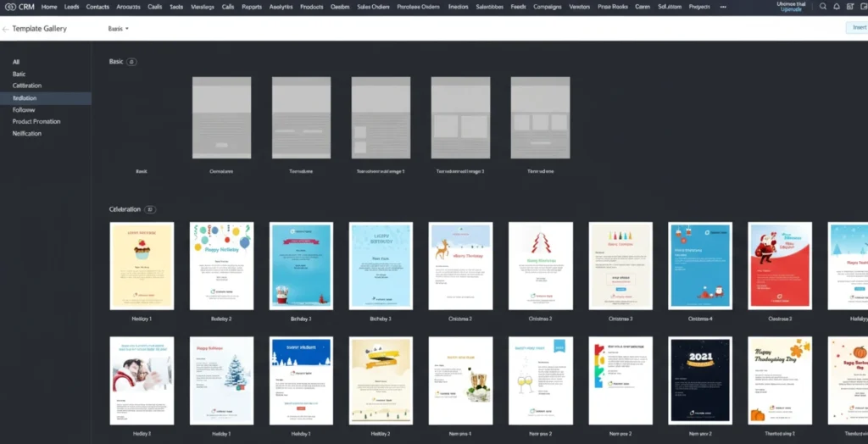Click the Upgrade link under trial text
Screen dimensions: 868x444
coord(791,10)
